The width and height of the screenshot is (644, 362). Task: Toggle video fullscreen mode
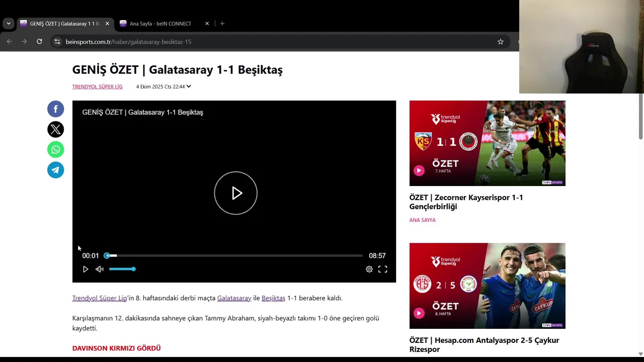pos(383,269)
